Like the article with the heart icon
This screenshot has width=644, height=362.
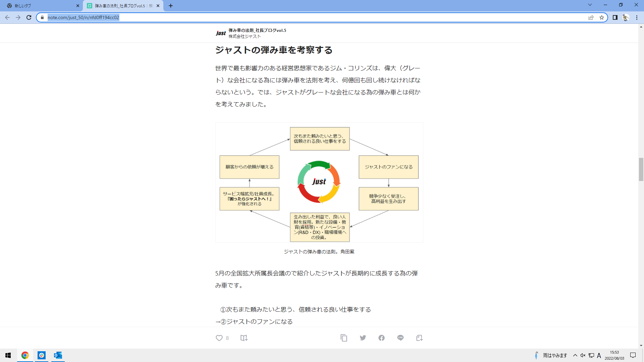click(219, 338)
